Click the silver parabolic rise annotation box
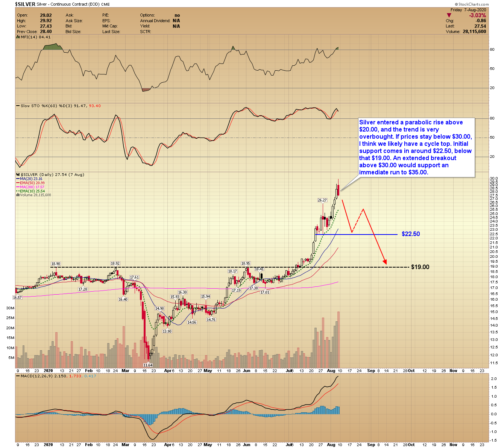The width and height of the screenshot is (504, 448). 416,147
